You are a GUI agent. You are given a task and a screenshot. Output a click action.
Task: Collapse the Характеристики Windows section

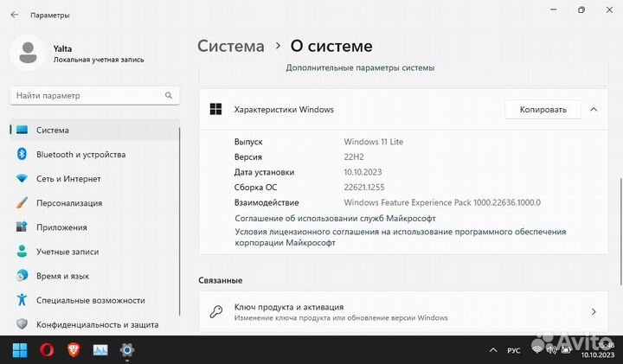593,110
